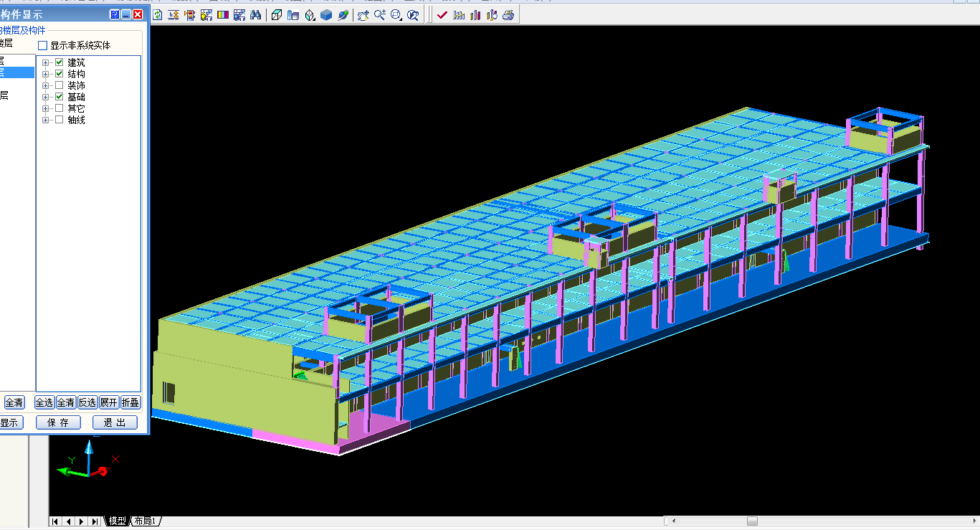
Task: Click the 退出 exit button
Action: click(115, 422)
